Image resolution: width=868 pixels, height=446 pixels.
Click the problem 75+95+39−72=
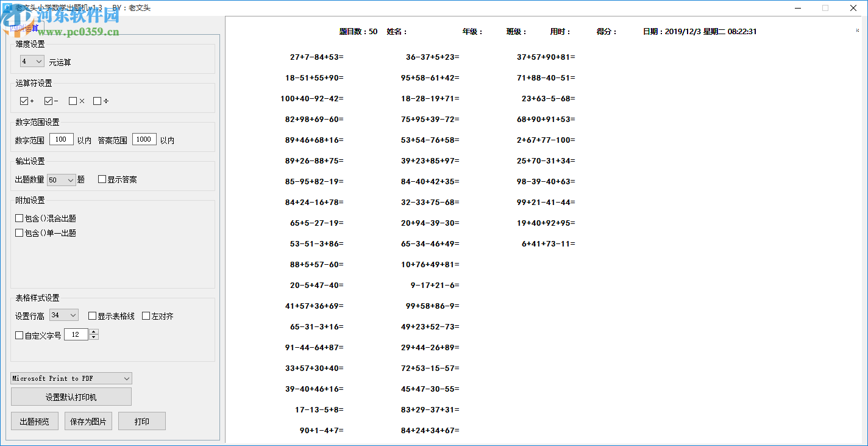click(430, 120)
